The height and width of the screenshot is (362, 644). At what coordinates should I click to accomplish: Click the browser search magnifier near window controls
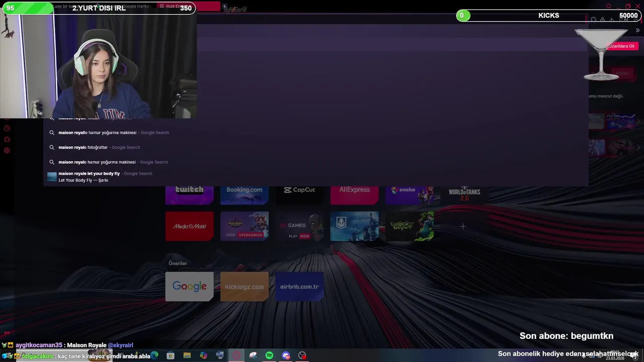click(608, 6)
